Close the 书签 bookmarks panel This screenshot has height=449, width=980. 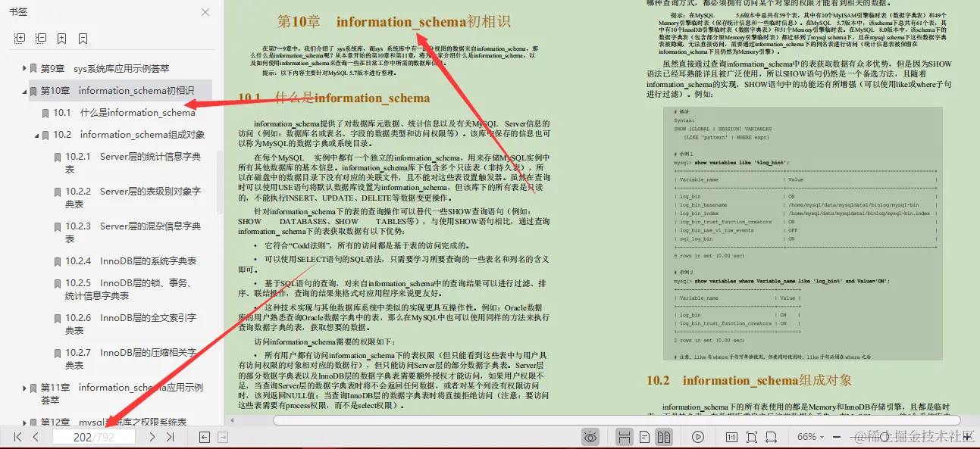click(x=205, y=12)
